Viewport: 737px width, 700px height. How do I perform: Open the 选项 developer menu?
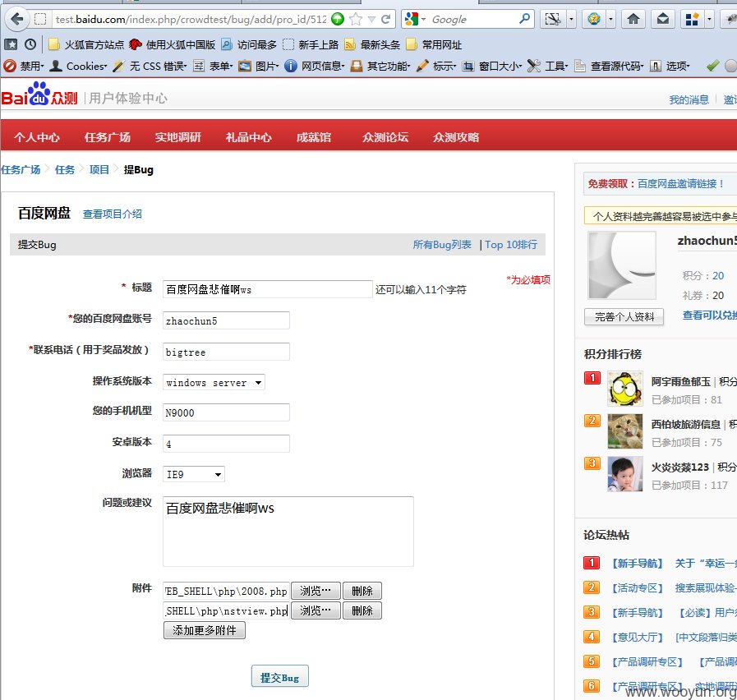[x=670, y=66]
